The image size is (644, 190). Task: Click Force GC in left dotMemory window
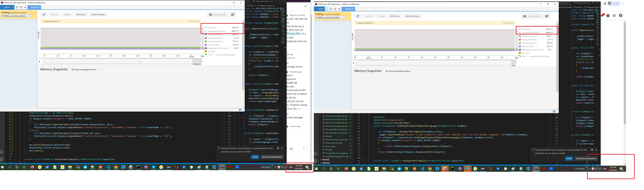tap(55, 14)
